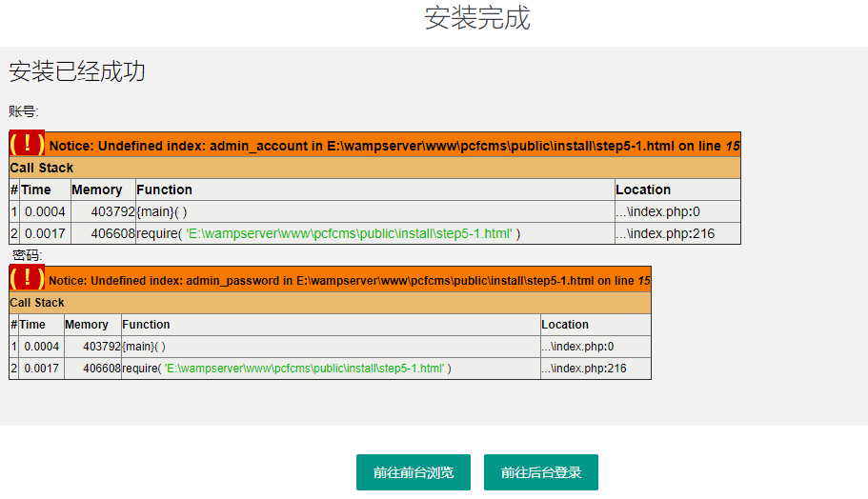Click the green step5-1.html path under 账号
The width and height of the screenshot is (868, 499).
pyautogui.click(x=349, y=233)
